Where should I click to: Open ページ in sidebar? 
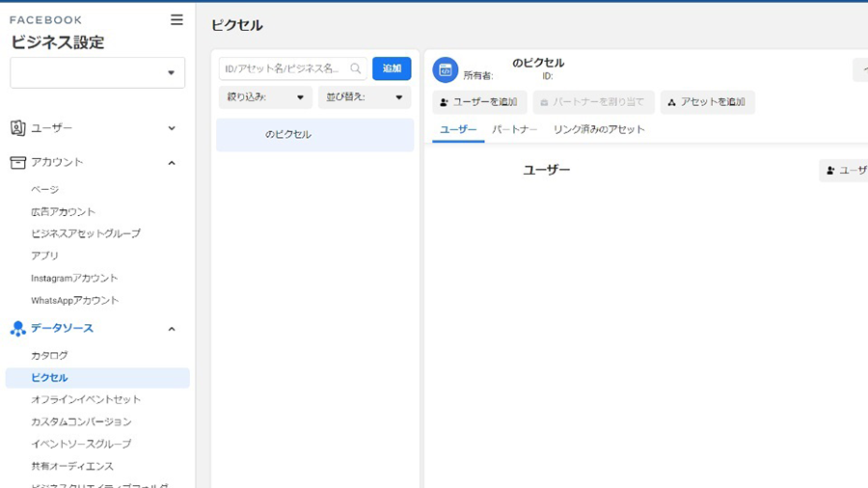point(44,190)
